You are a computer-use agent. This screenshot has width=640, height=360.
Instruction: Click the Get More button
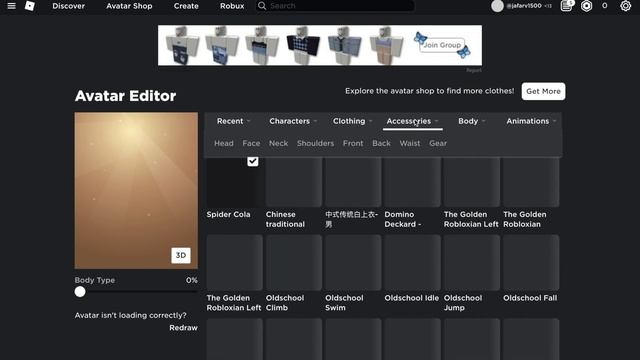(543, 91)
